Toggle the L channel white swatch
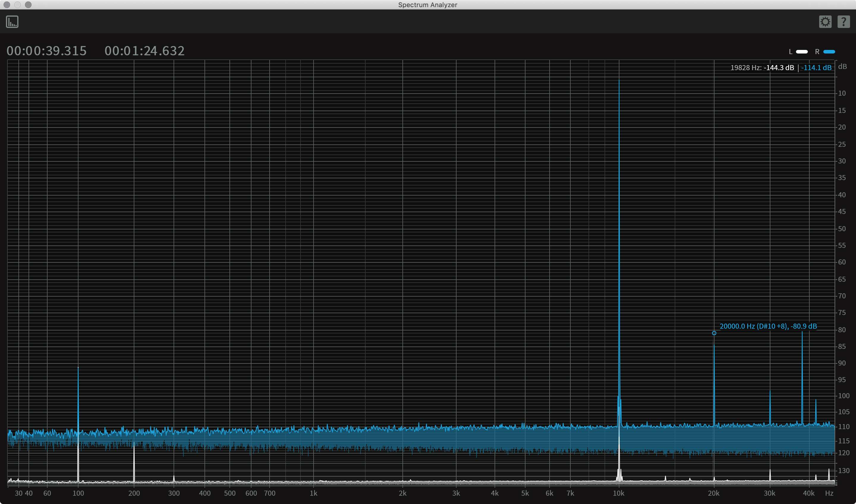The image size is (856, 504). pos(802,52)
